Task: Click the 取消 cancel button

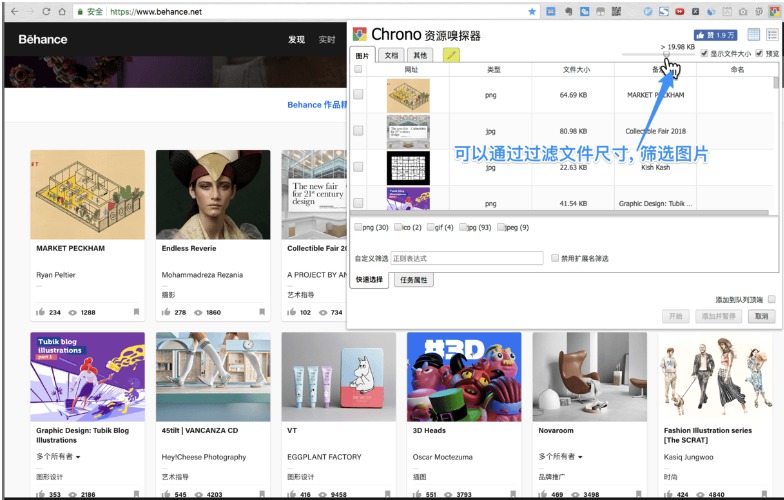Action: click(762, 316)
